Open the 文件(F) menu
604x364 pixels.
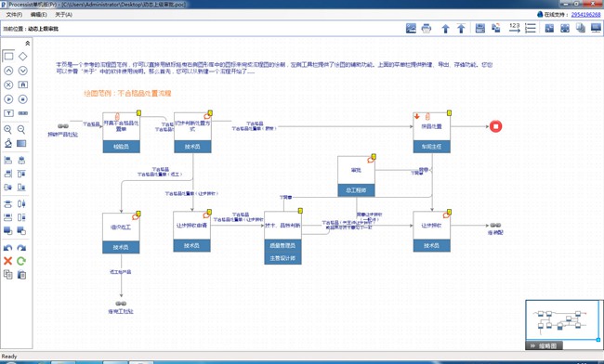14,15
